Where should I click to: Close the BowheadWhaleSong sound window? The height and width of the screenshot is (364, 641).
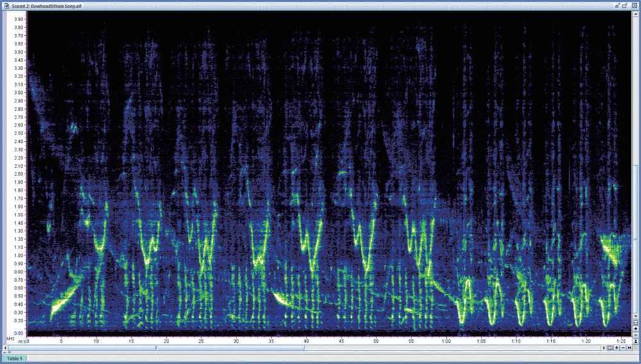click(x=634, y=4)
